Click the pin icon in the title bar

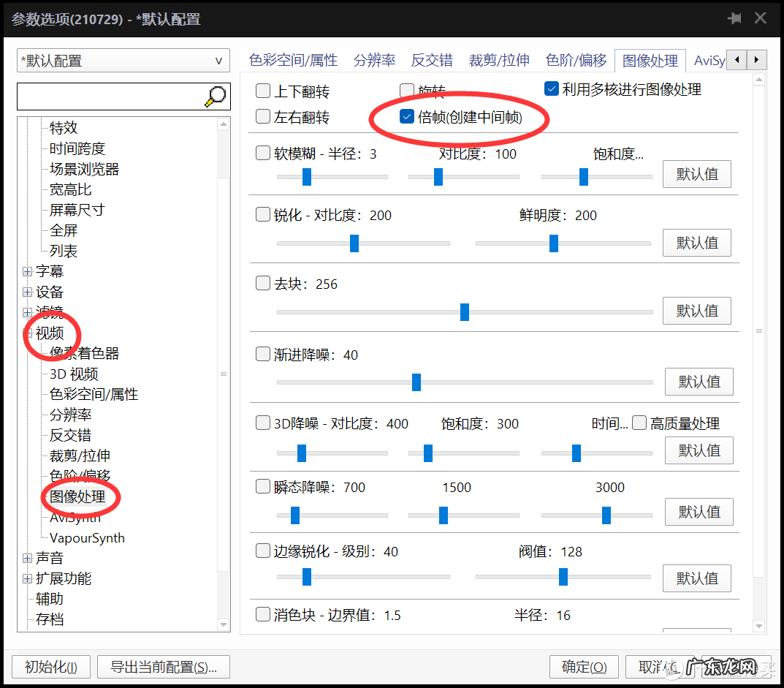734,19
